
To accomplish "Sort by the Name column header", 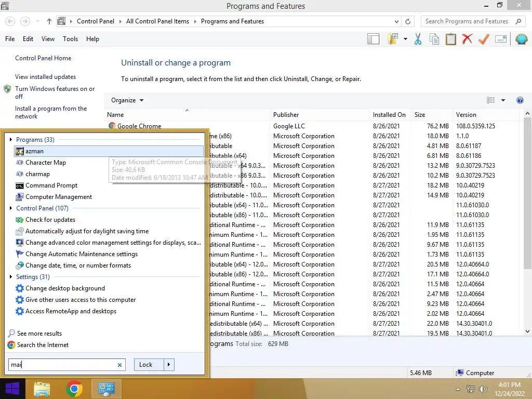I will click(187, 115).
